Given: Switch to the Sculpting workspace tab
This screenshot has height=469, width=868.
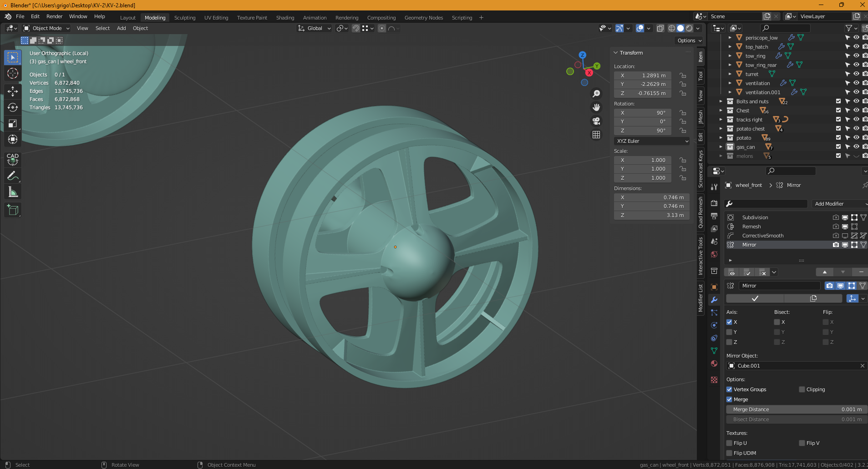Looking at the screenshot, I should [x=185, y=18].
